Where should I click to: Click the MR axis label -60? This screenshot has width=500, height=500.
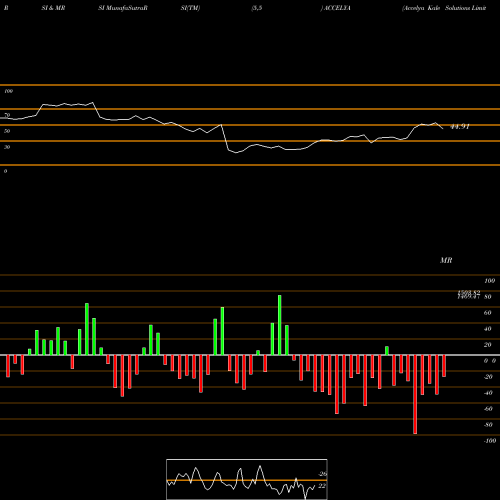tap(488, 409)
